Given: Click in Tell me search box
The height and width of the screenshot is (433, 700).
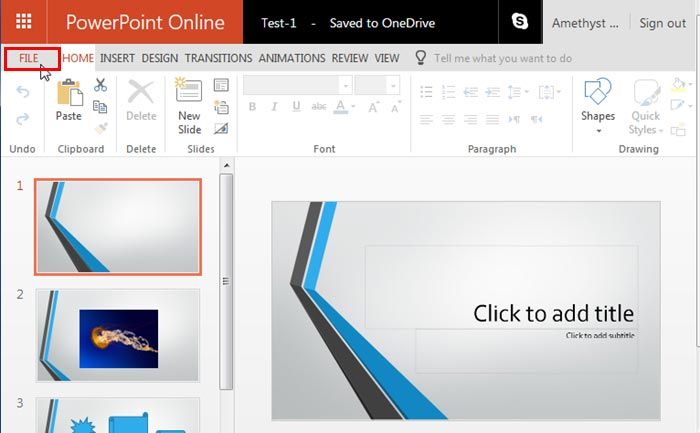Looking at the screenshot, I should tap(503, 58).
